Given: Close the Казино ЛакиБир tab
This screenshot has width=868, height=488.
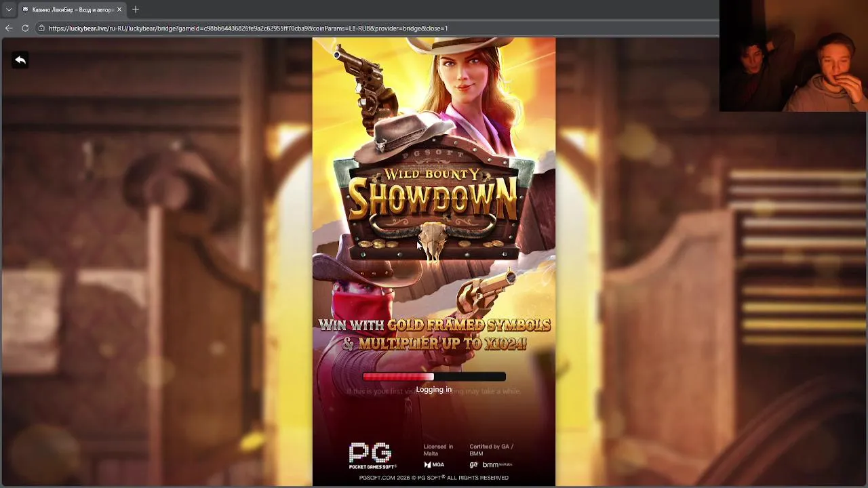Looking at the screenshot, I should pyautogui.click(x=119, y=9).
